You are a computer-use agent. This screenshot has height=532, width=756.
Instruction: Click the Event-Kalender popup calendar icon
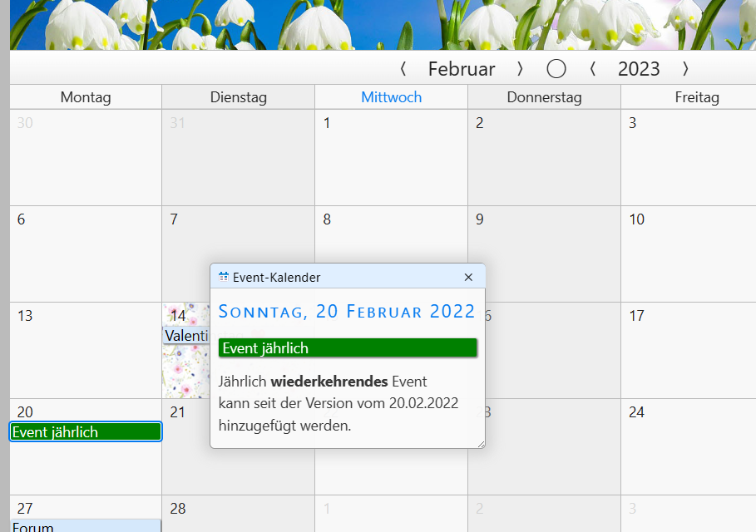point(223,277)
